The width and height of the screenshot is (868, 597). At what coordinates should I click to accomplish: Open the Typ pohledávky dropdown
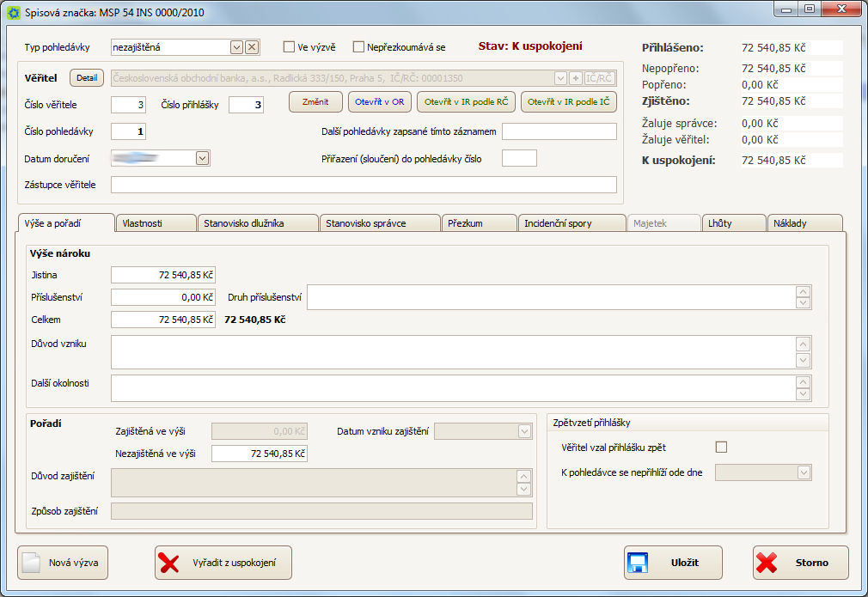point(237,47)
